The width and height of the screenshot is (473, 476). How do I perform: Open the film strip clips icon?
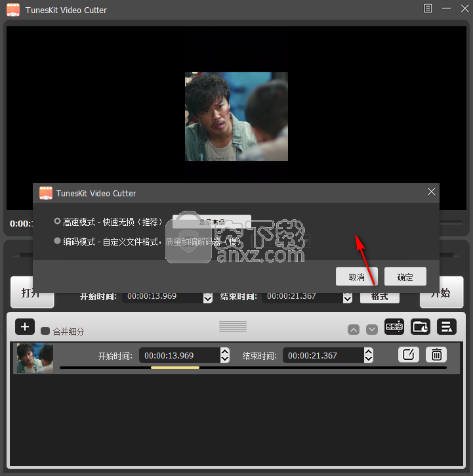tap(394, 327)
